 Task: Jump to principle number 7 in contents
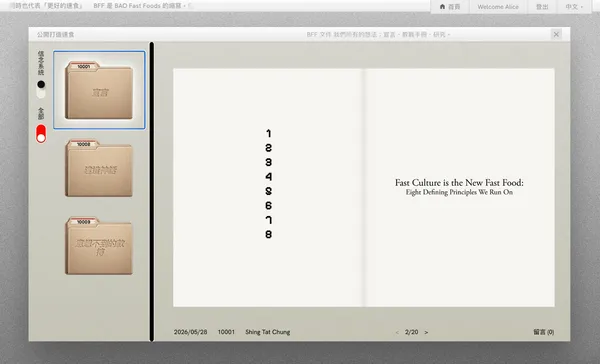coord(269,220)
